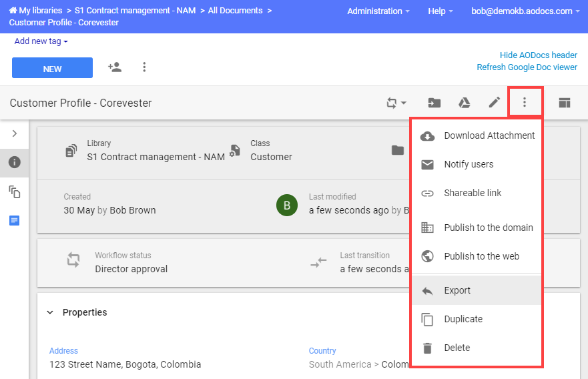Viewport: 588px width, 379px height.
Task: Click the home icon in breadcrumb
Action: click(x=13, y=11)
